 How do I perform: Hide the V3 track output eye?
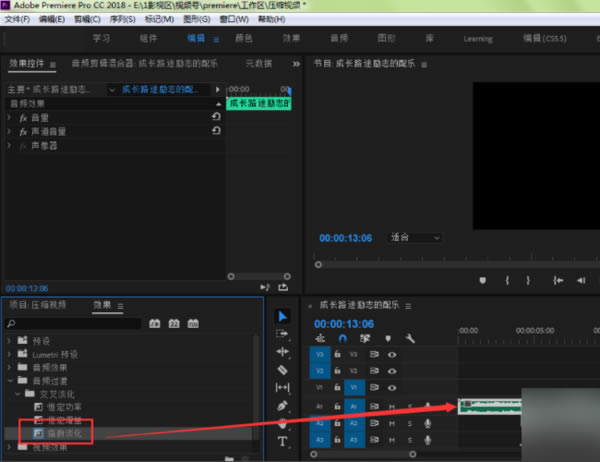pos(392,354)
